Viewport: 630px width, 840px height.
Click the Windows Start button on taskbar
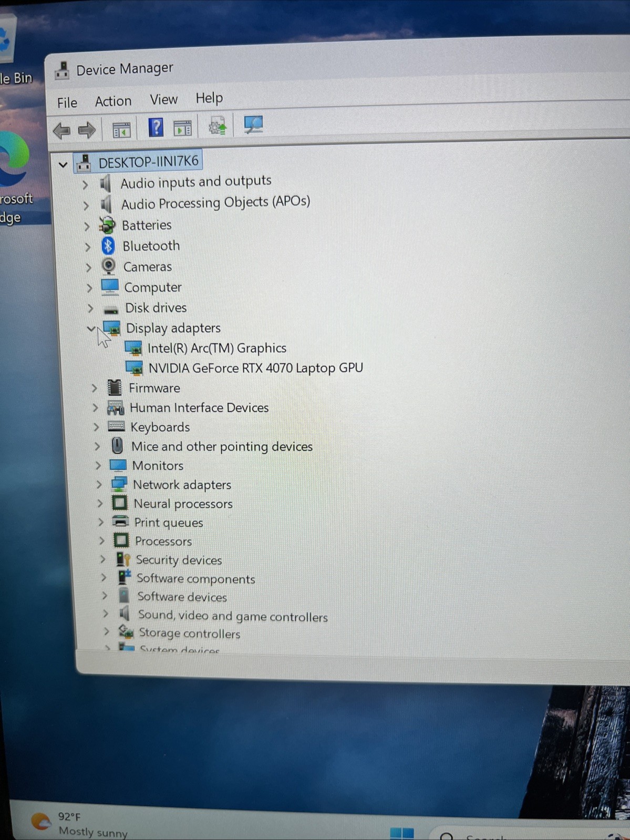click(x=401, y=833)
